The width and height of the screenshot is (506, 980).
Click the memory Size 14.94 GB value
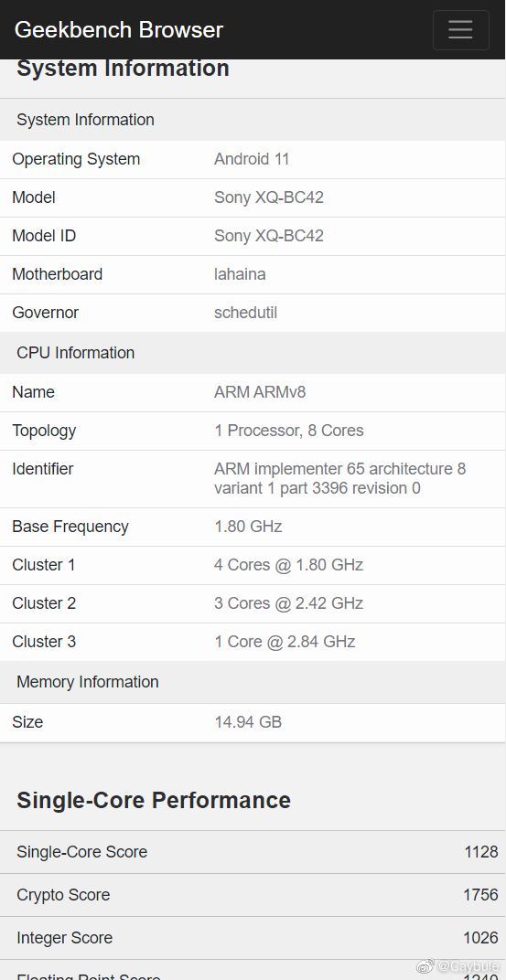tap(248, 722)
